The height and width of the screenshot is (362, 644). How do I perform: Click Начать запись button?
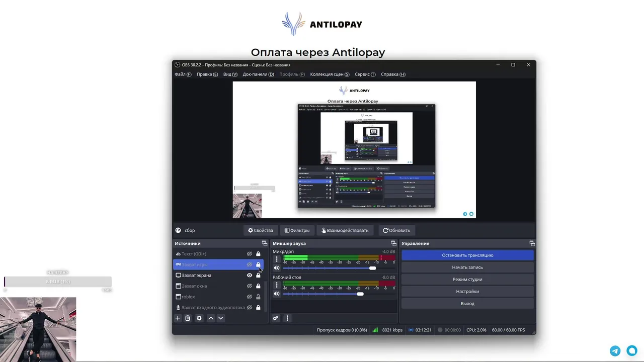[x=467, y=267]
